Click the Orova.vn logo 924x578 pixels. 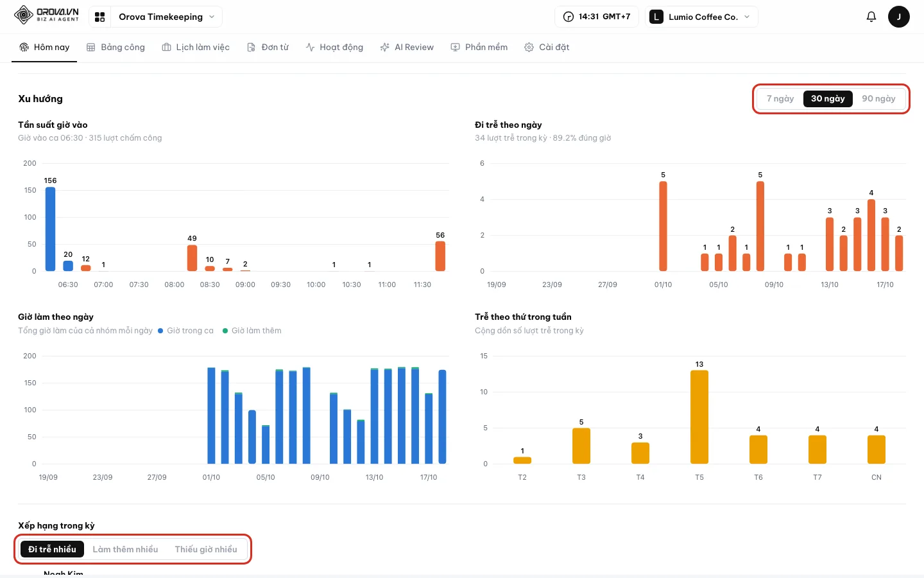(x=46, y=15)
